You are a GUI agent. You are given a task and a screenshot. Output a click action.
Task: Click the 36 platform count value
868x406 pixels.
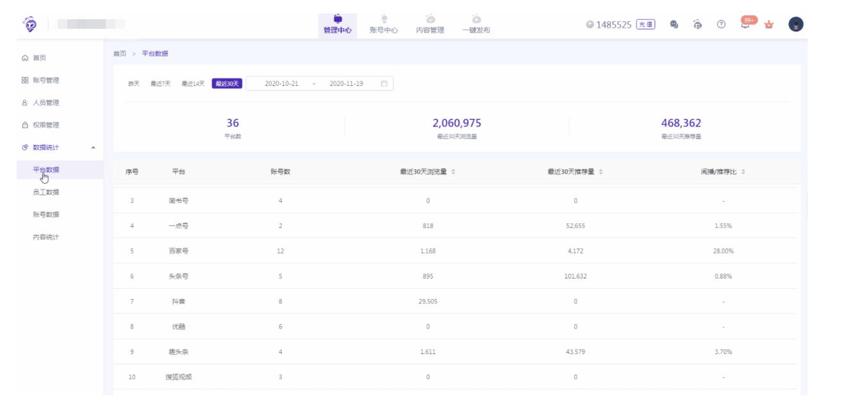point(233,123)
